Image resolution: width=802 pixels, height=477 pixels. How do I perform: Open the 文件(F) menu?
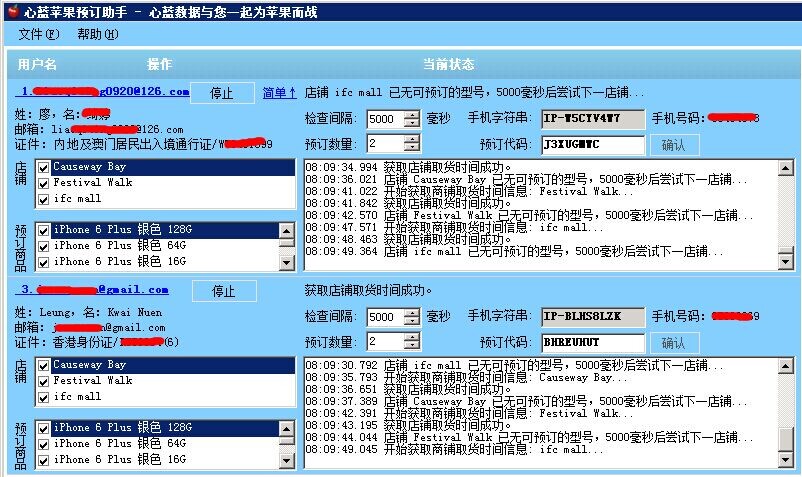click(38, 34)
